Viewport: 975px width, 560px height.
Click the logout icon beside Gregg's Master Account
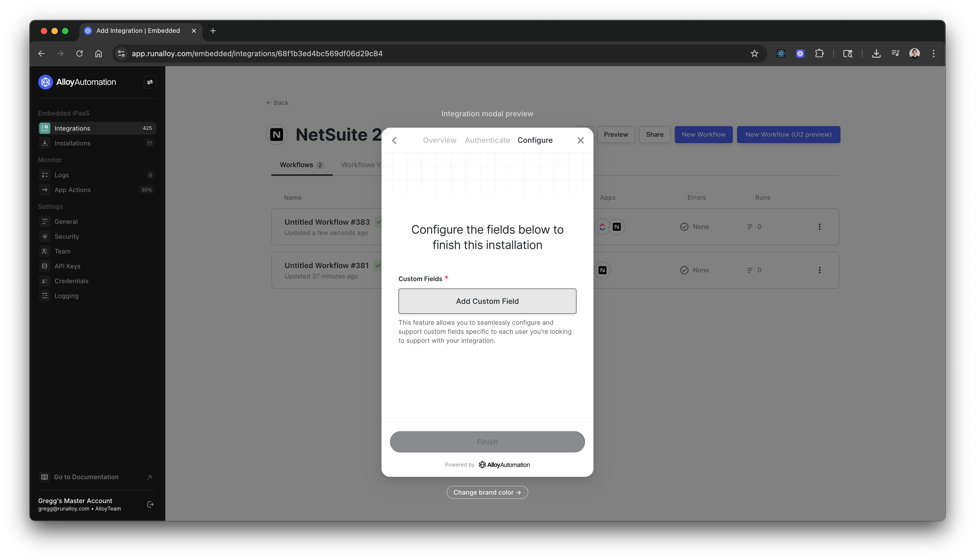[x=150, y=504]
